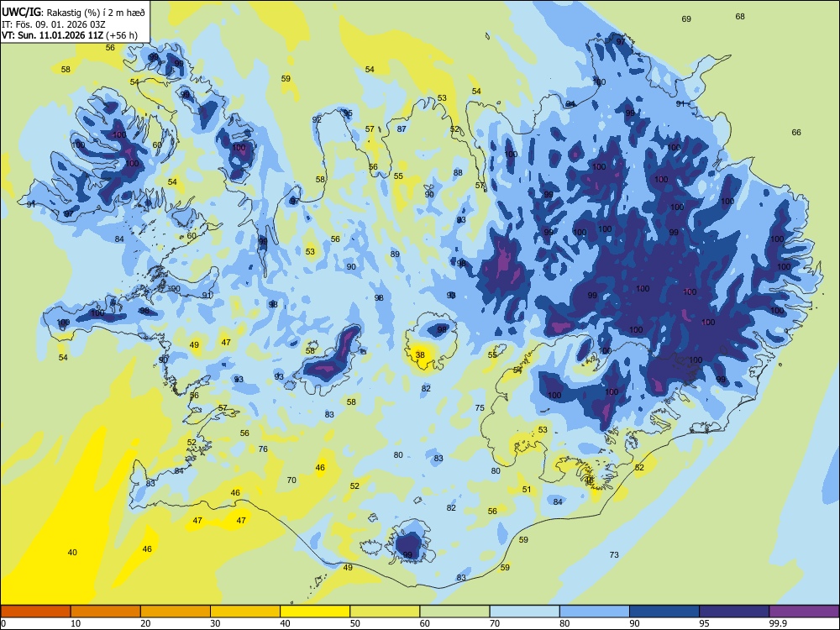Click the humidity value 95 on the north coast
Viewport: 840px width, 630px height.
click(x=348, y=113)
